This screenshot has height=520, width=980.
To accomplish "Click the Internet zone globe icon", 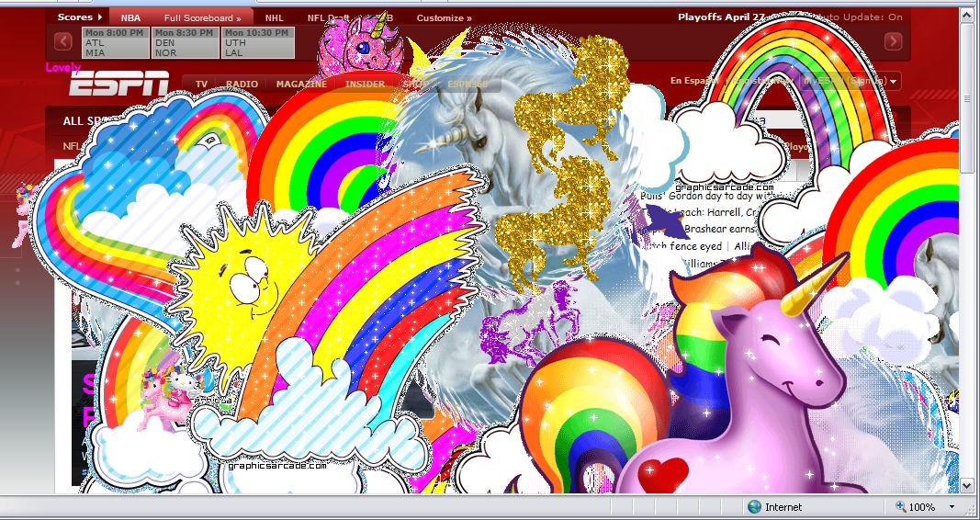I will pos(754,506).
